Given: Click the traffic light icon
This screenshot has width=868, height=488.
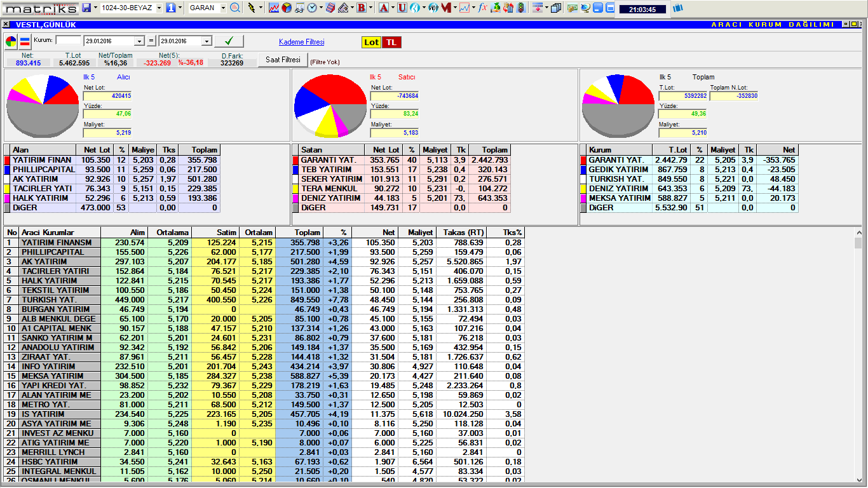Looking at the screenshot, I should tap(521, 8).
